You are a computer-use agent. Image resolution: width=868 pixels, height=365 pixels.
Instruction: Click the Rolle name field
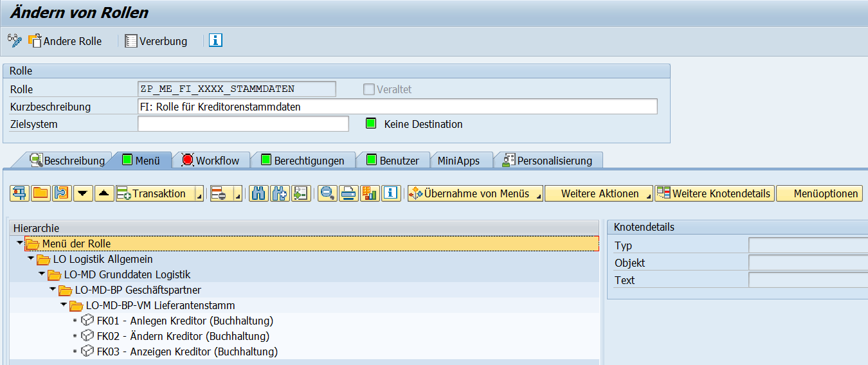(237, 89)
